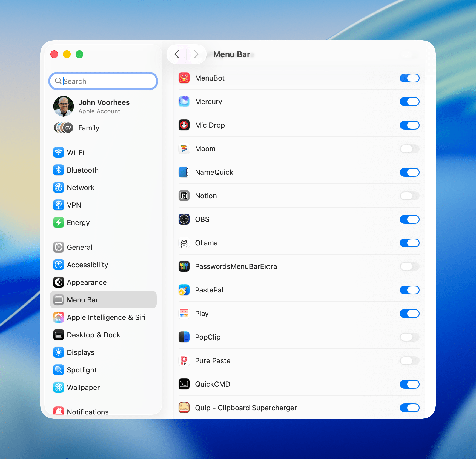Image resolution: width=476 pixels, height=459 pixels.
Task: Click in the Search field
Action: point(103,81)
